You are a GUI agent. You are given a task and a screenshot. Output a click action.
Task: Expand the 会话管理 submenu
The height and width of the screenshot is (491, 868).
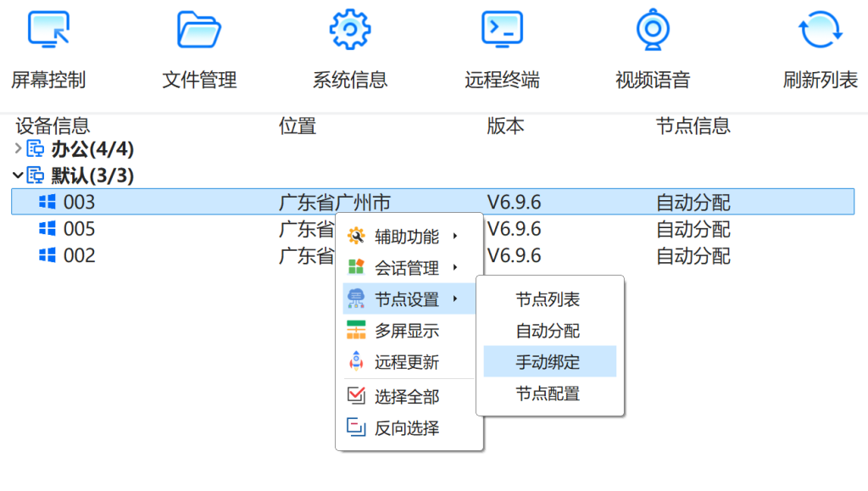409,268
